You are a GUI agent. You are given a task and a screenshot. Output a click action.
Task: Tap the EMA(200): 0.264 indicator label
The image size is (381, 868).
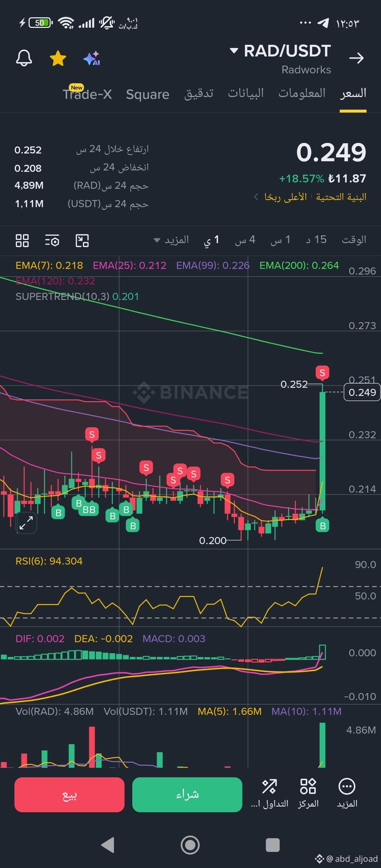pos(299,265)
